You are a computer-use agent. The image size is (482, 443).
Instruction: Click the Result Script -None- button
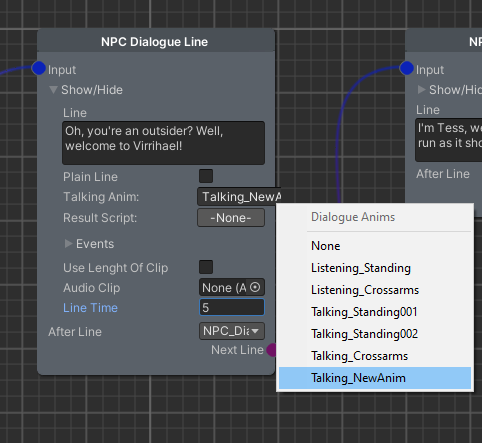231,218
